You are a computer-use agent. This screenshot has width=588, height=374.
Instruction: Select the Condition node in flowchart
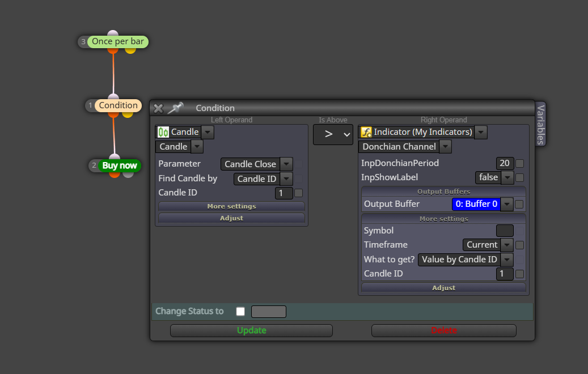click(x=118, y=105)
